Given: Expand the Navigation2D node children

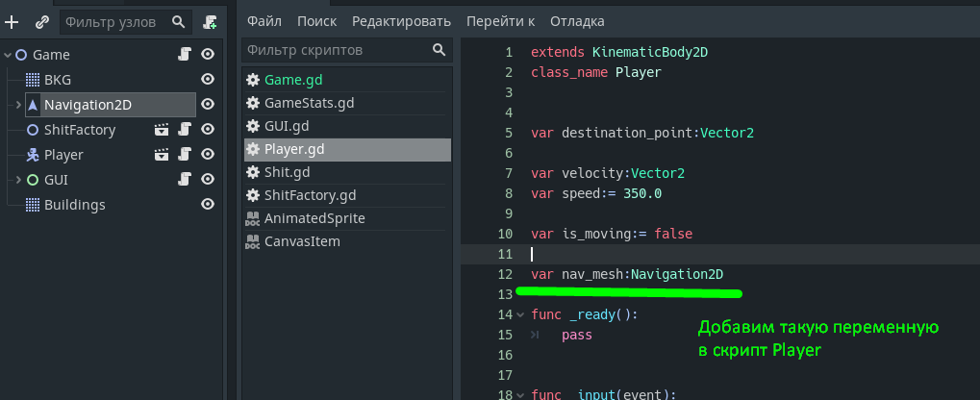Looking at the screenshot, I should coord(17,105).
